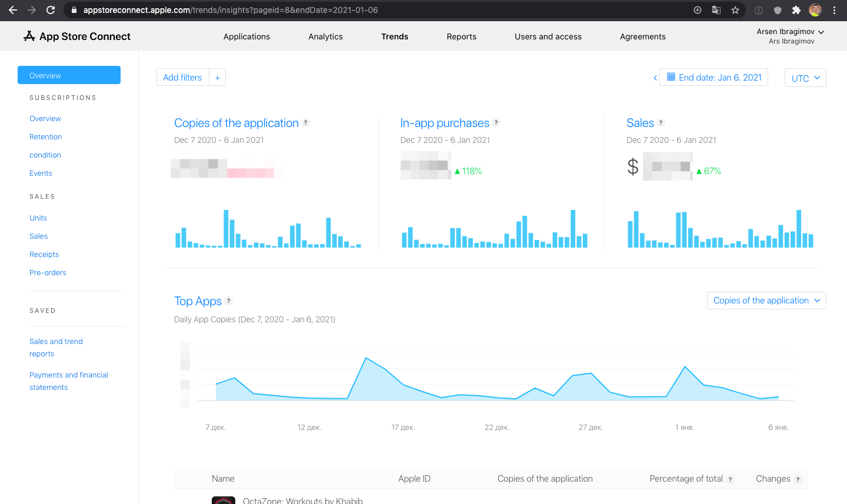847x504 pixels.
Task: Click the Changes column header
Action: pyautogui.click(x=773, y=479)
